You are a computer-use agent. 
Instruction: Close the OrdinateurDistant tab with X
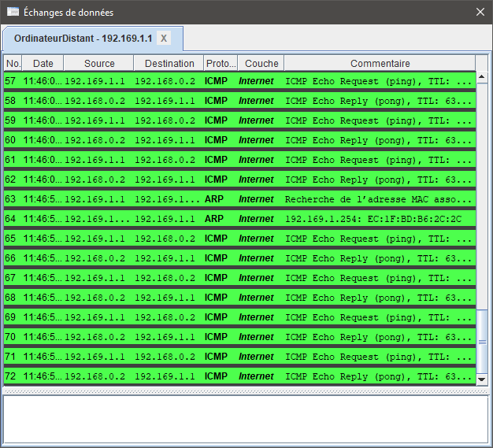(x=163, y=39)
